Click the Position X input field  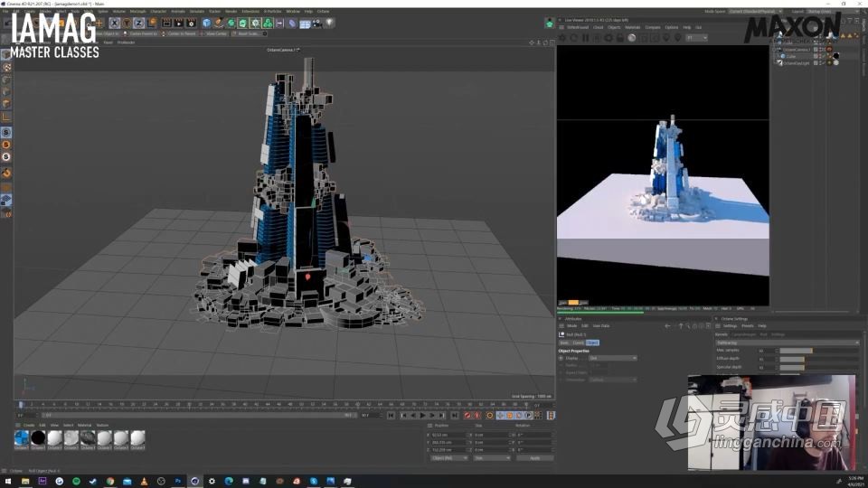click(448, 435)
